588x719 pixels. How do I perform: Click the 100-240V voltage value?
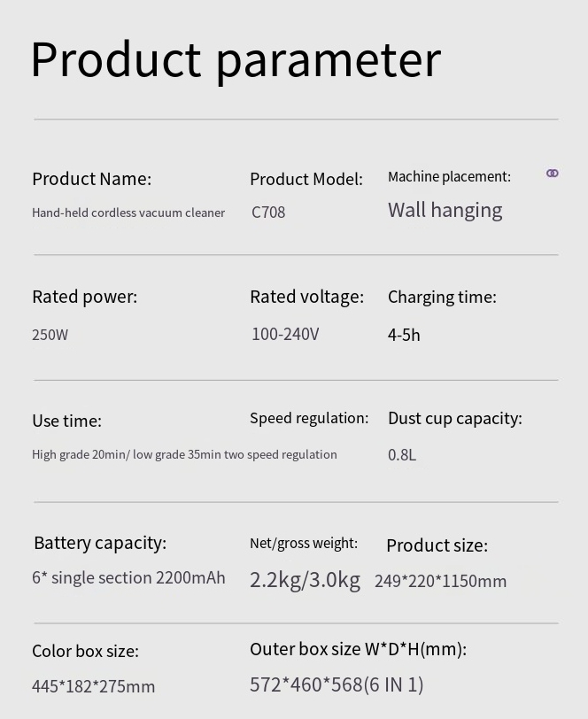(x=285, y=334)
